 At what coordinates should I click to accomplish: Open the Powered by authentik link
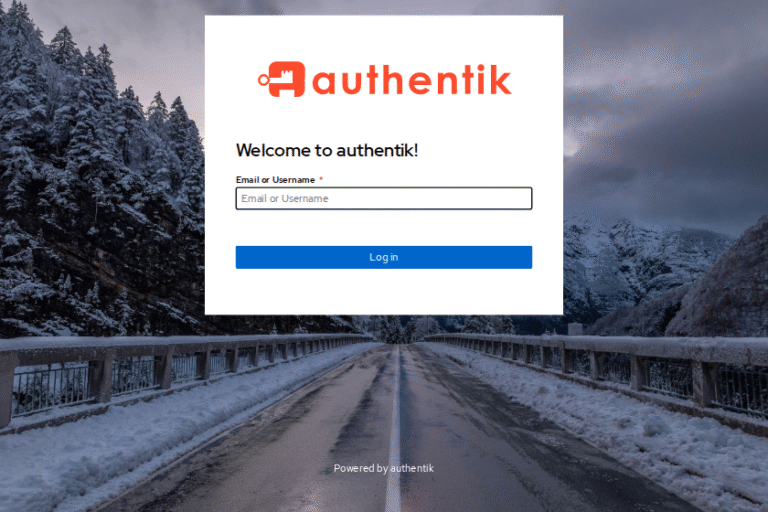[384, 468]
